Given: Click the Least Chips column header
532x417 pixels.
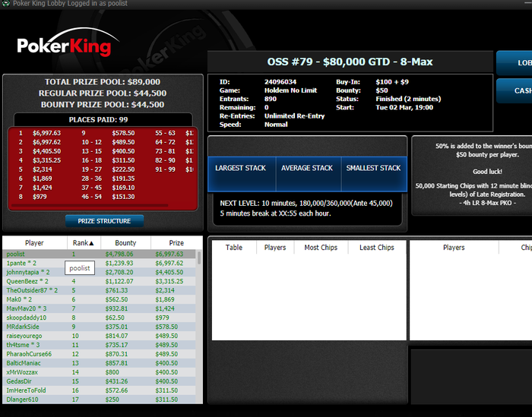Looking at the screenshot, I should (x=377, y=248).
